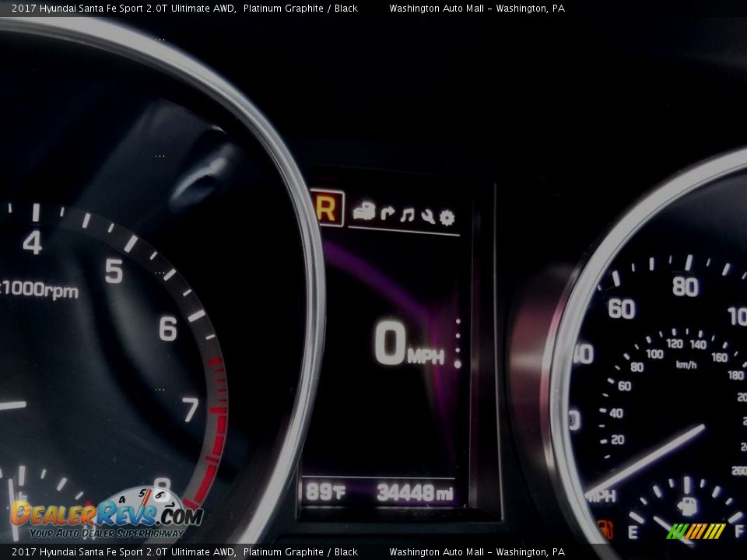747x560 pixels.
Task: Select the music note audio icon
Action: coord(407,215)
